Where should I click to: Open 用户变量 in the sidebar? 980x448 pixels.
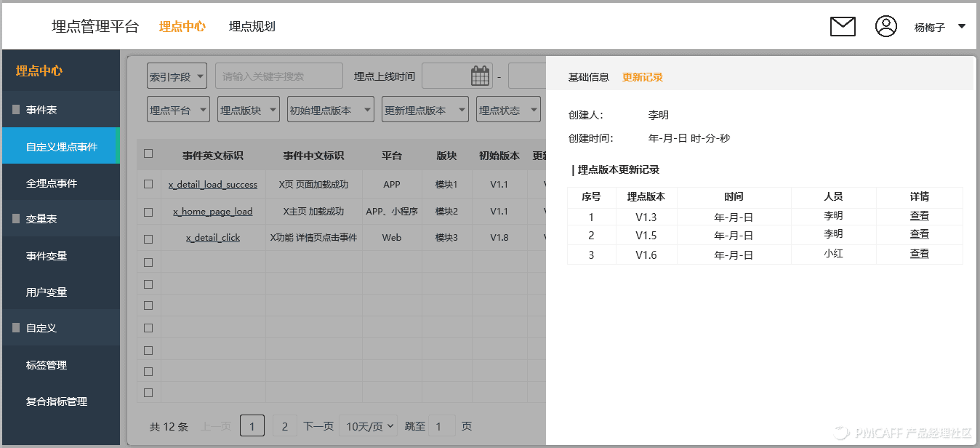click(x=61, y=292)
